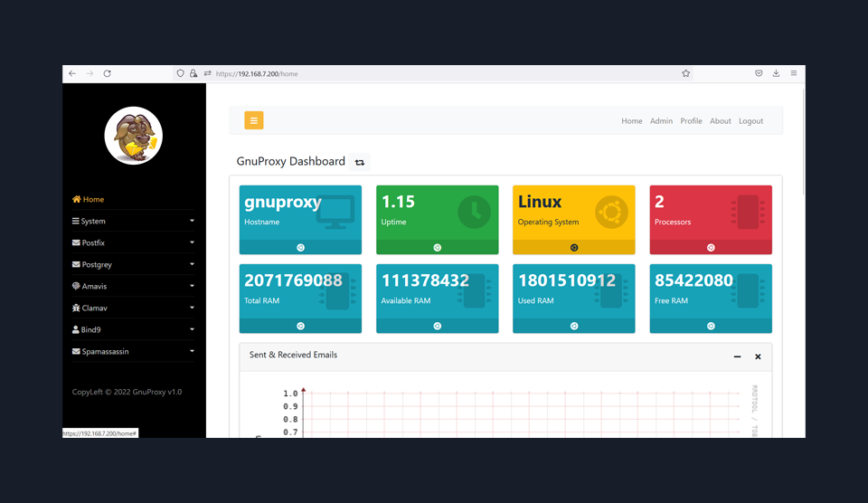Open the Admin page from top navigation
The width and height of the screenshot is (868, 503).
[661, 121]
